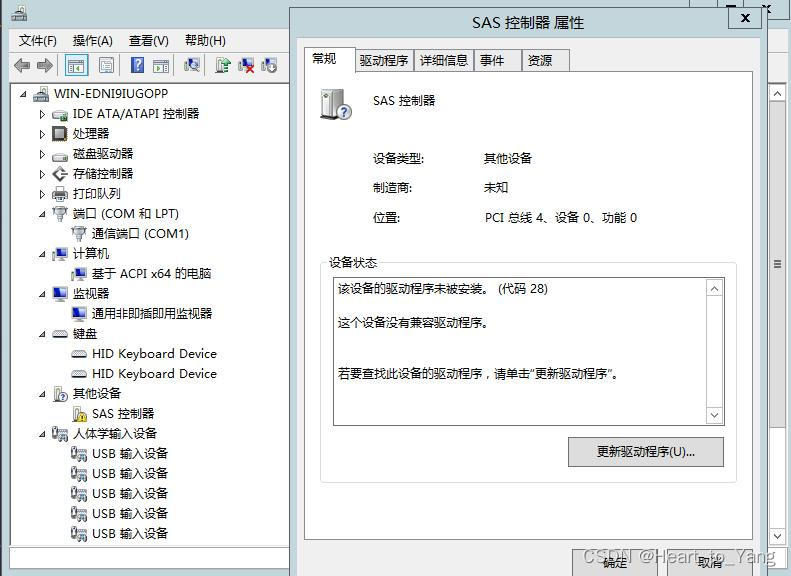The image size is (791, 576).
Task: Click the Properties toolbar icon
Action: click(106, 65)
